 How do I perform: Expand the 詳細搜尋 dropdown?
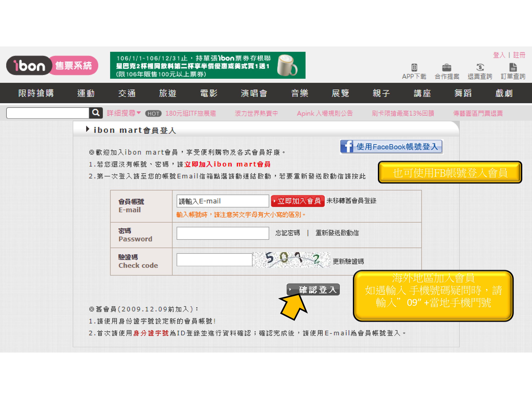124,113
